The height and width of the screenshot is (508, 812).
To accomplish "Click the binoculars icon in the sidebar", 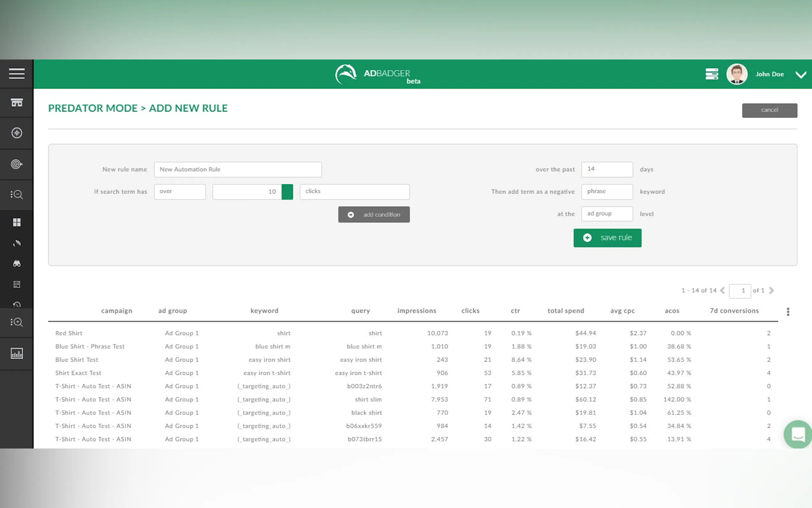I will [16, 263].
